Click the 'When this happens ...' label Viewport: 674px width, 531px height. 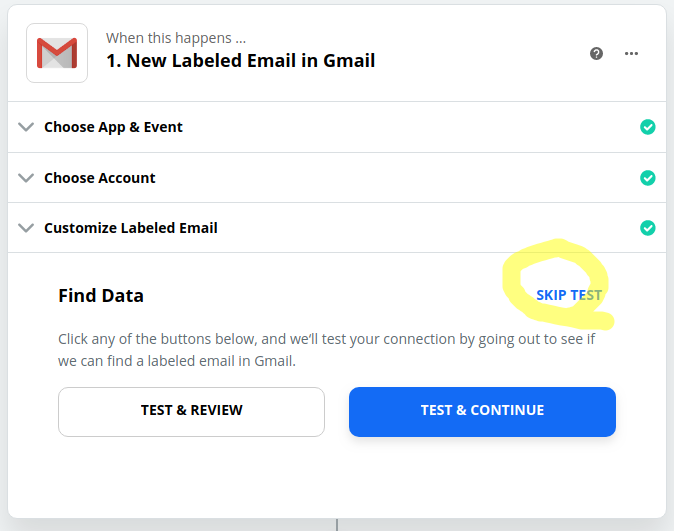pyautogui.click(x=176, y=38)
